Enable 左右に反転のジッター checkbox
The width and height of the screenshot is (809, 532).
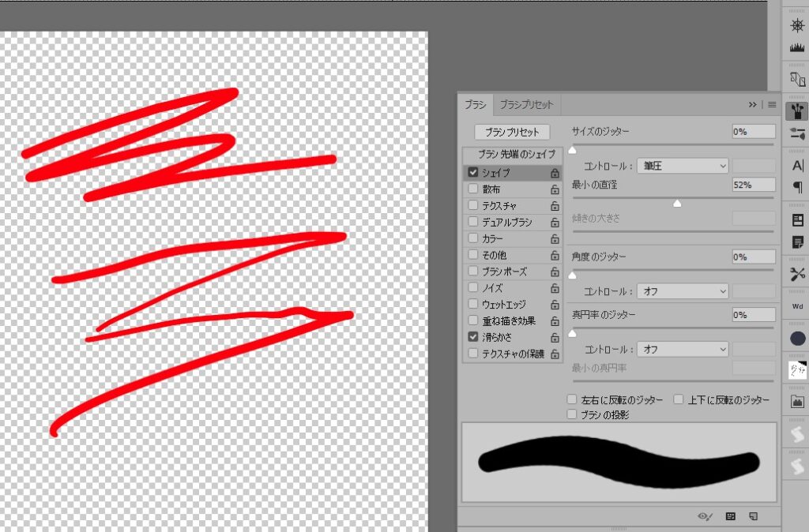coord(572,400)
